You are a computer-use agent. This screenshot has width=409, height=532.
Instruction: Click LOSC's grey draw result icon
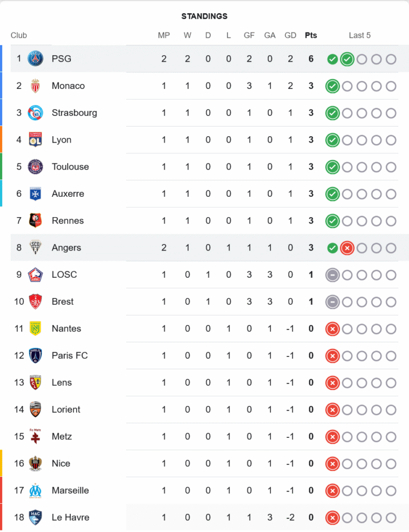[x=332, y=275]
